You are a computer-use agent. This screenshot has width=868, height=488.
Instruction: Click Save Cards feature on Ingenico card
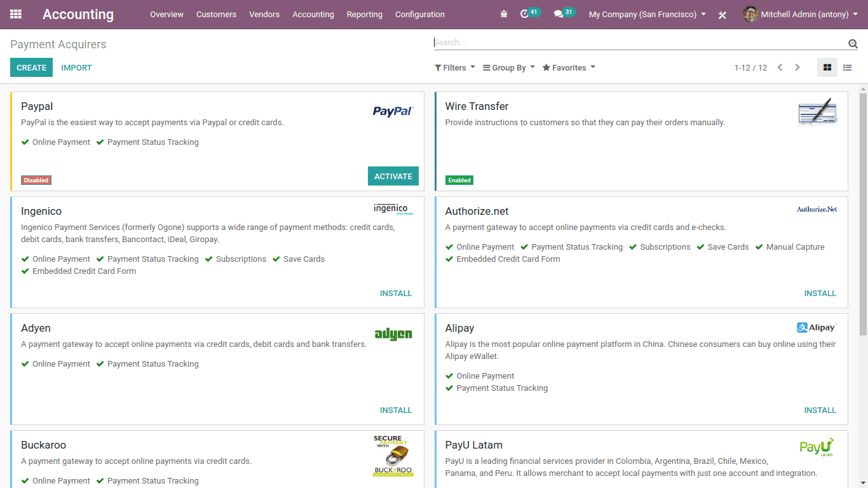(299, 259)
